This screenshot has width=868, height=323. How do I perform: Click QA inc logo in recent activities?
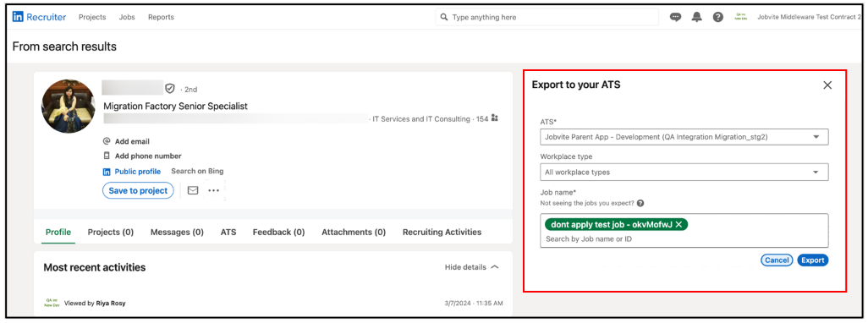point(52,303)
